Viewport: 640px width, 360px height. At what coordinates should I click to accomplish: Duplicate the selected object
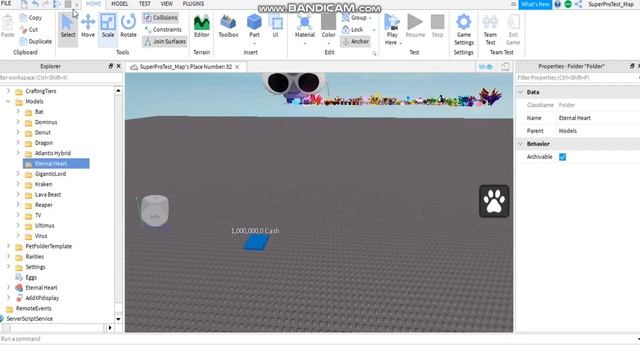36,42
